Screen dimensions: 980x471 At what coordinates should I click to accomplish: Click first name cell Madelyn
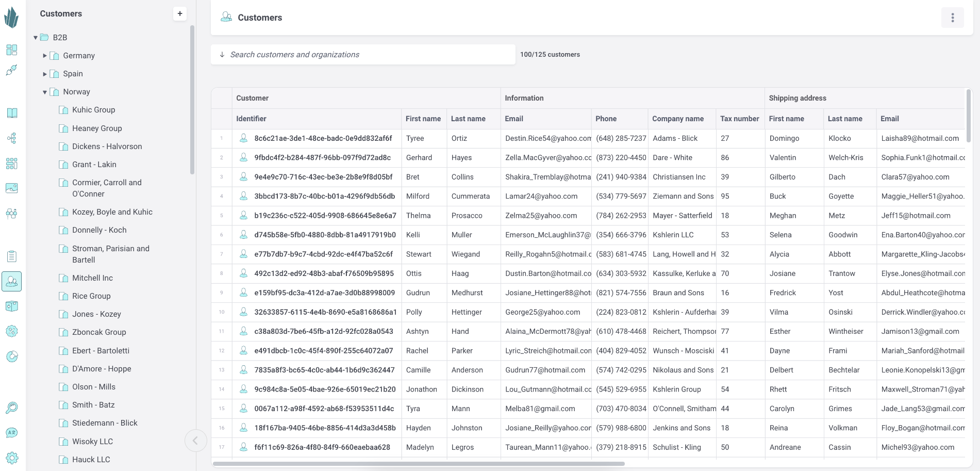(x=420, y=447)
